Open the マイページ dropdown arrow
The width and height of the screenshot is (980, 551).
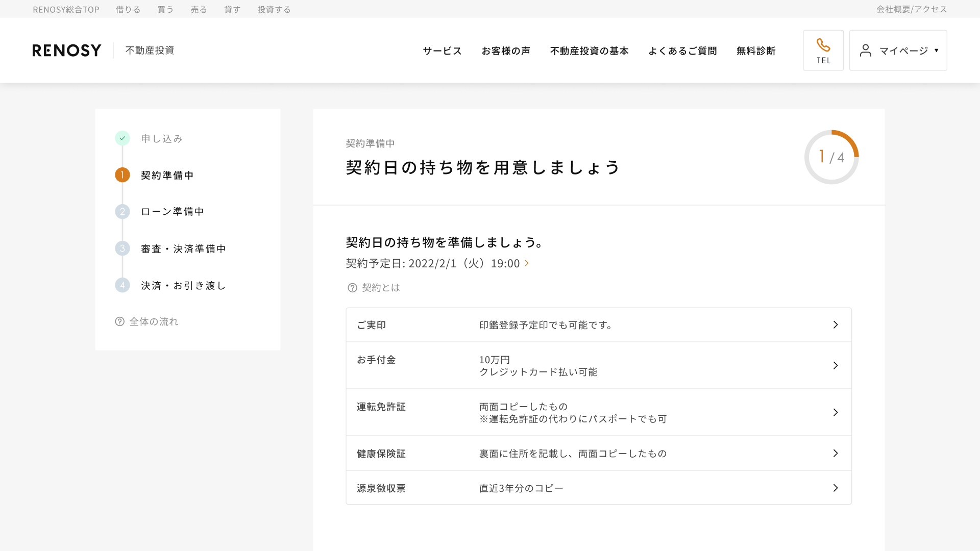click(x=937, y=50)
